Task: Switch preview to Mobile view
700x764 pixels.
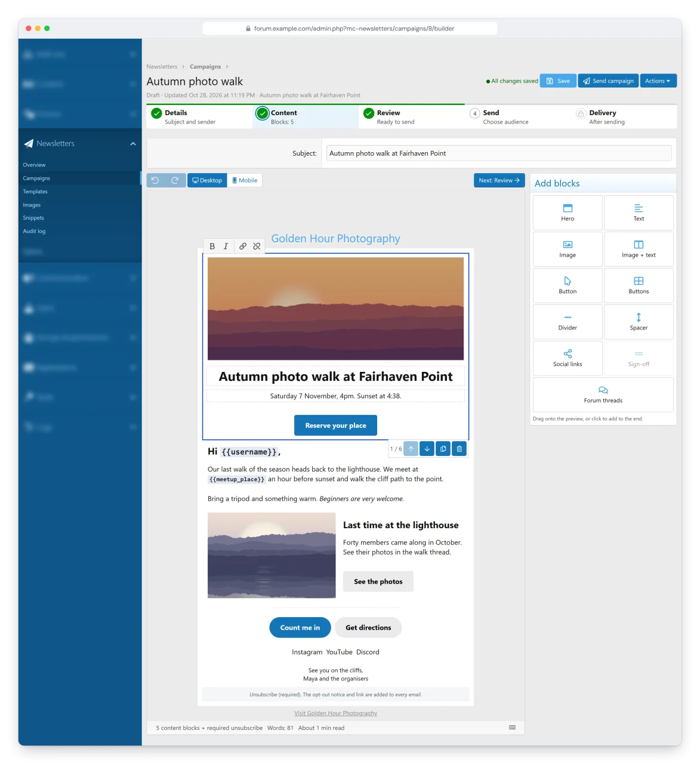Action: pyautogui.click(x=245, y=180)
